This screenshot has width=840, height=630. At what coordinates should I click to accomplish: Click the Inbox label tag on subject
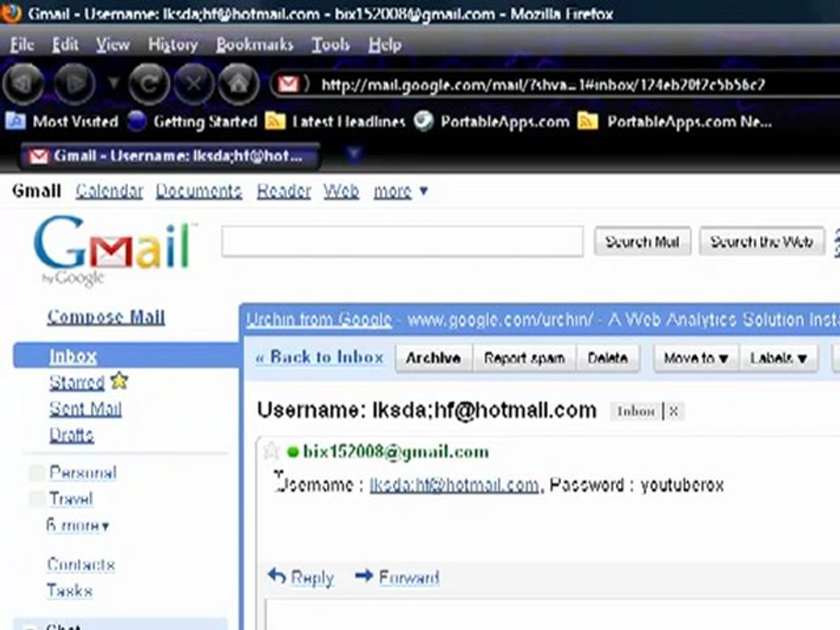click(636, 411)
